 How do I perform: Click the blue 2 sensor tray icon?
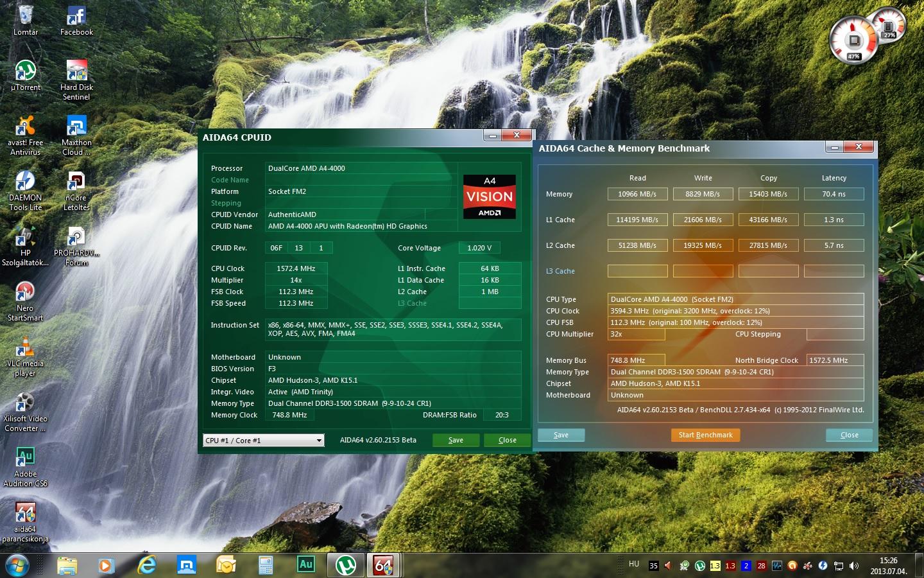[x=746, y=566]
